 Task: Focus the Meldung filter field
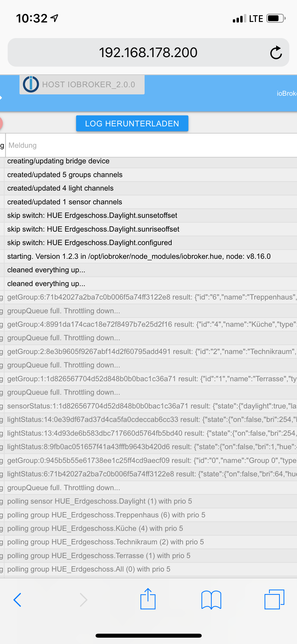(151, 145)
